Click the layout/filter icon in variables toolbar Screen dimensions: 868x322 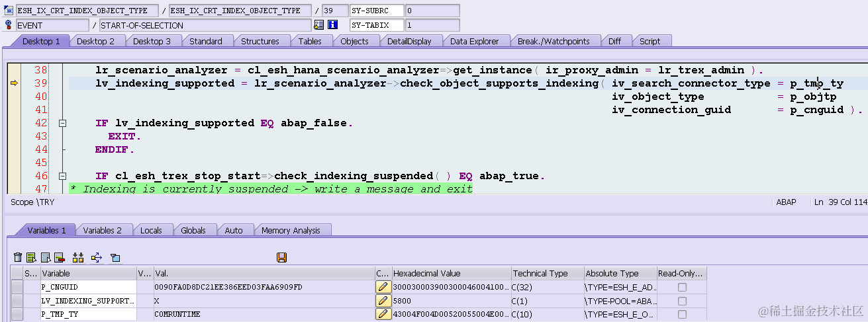point(115,257)
